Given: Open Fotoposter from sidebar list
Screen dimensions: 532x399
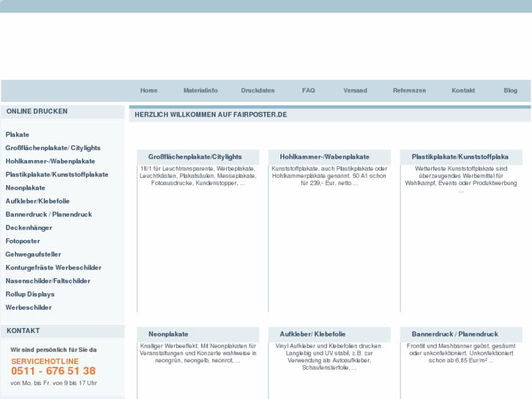Looking at the screenshot, I should 23,241.
